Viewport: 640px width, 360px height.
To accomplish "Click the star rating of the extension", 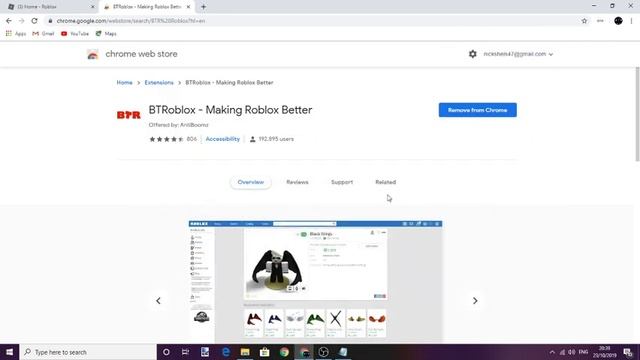I will [167, 139].
